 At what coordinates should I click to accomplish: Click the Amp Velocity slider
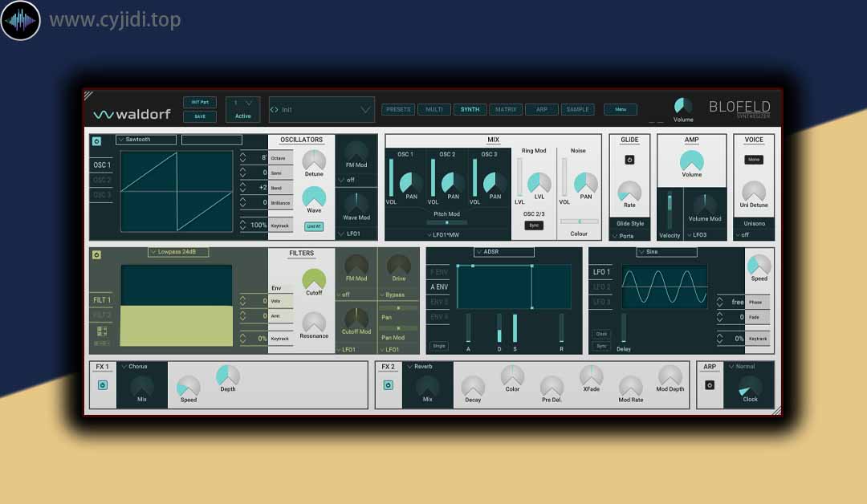pyautogui.click(x=670, y=210)
